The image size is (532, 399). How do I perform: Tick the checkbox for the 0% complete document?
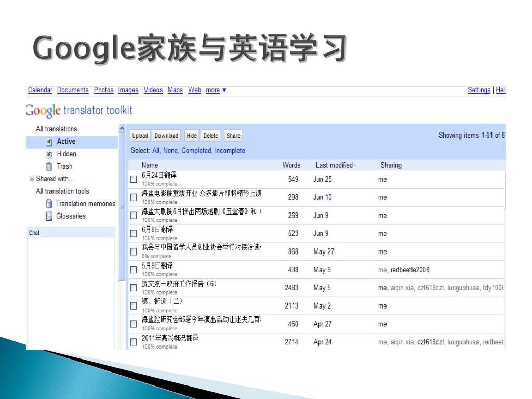pyautogui.click(x=134, y=251)
